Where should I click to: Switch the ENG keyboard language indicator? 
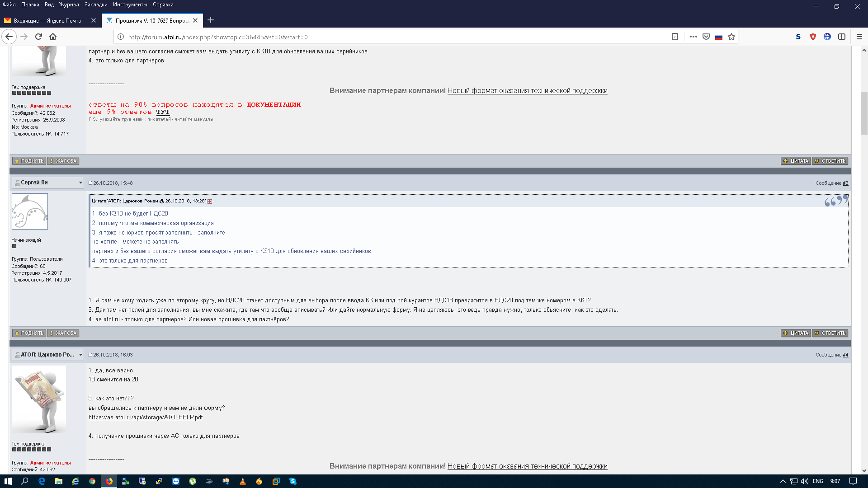pyautogui.click(x=818, y=481)
